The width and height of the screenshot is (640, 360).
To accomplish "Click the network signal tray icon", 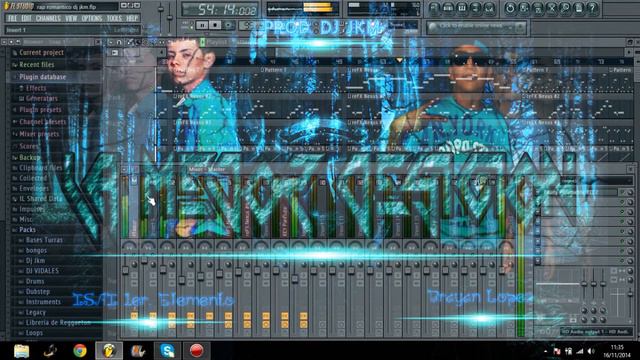I will pos(580,351).
